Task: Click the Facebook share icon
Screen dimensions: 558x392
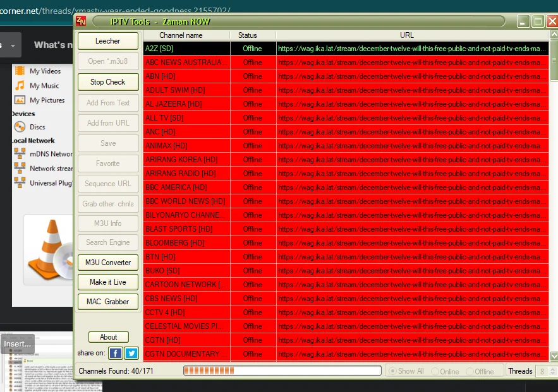Action: point(115,353)
